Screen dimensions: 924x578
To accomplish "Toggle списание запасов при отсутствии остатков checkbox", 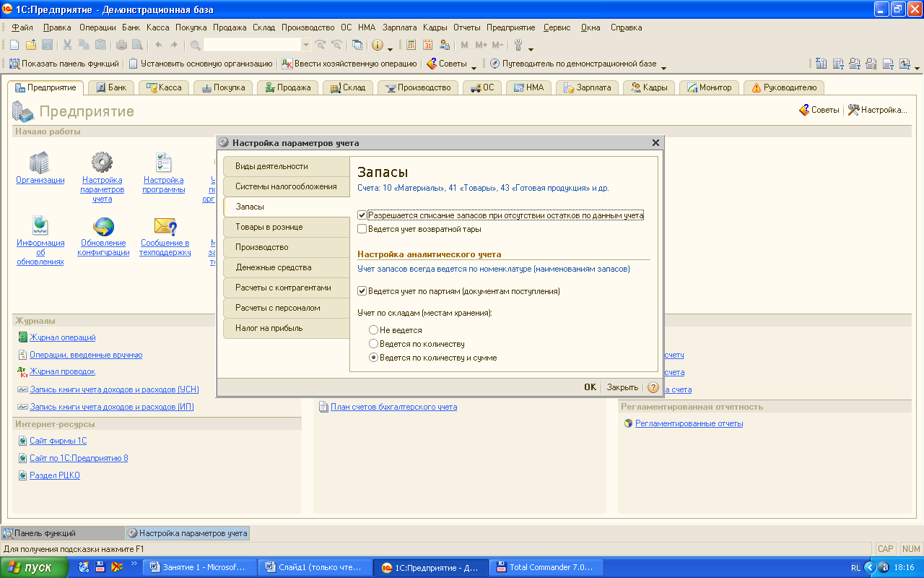I will (362, 215).
